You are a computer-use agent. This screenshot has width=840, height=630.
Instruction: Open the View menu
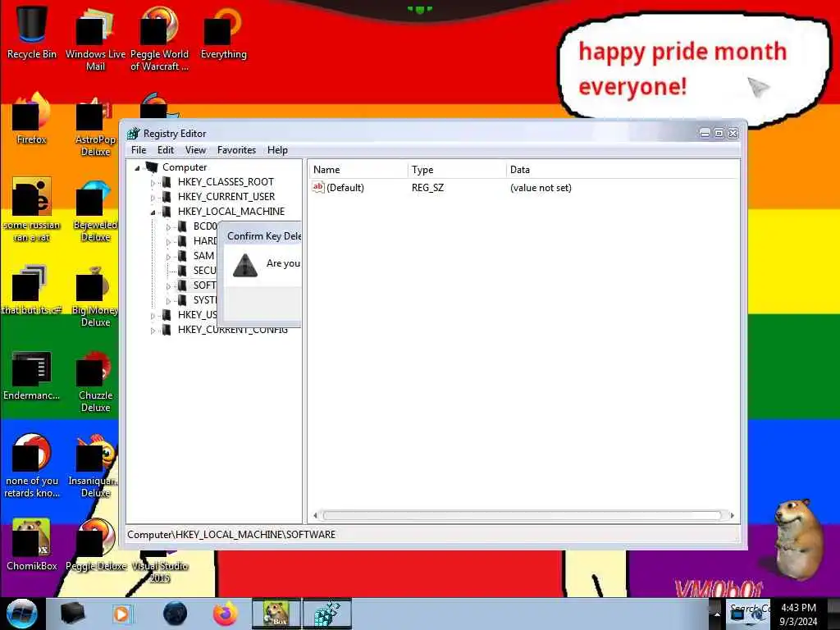[195, 150]
